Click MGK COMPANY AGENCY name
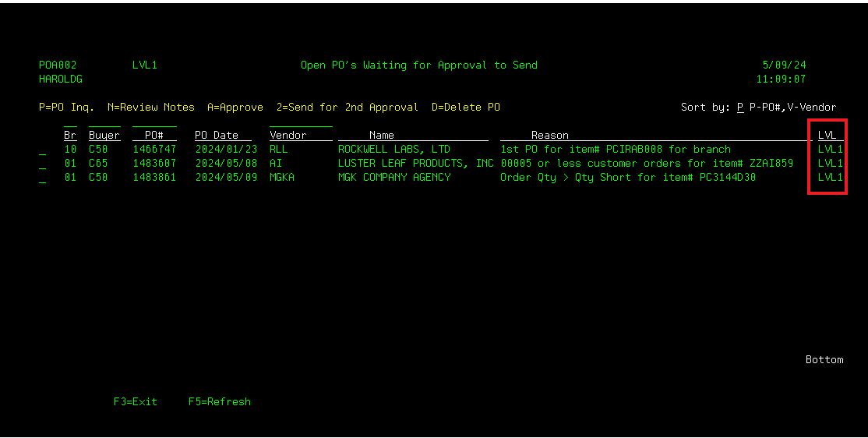Image resolution: width=868 pixels, height=438 pixels. pos(394,178)
